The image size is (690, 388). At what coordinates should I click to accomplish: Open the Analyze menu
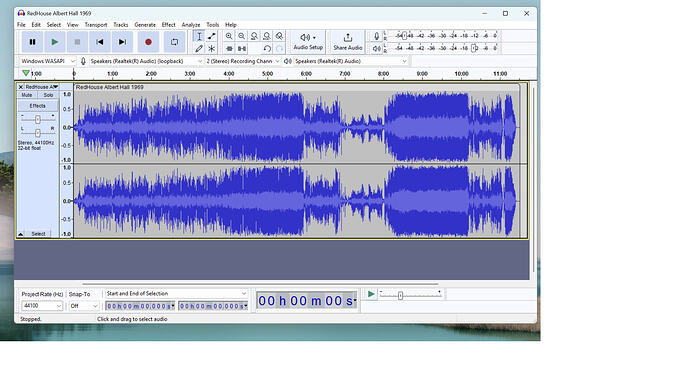point(191,25)
